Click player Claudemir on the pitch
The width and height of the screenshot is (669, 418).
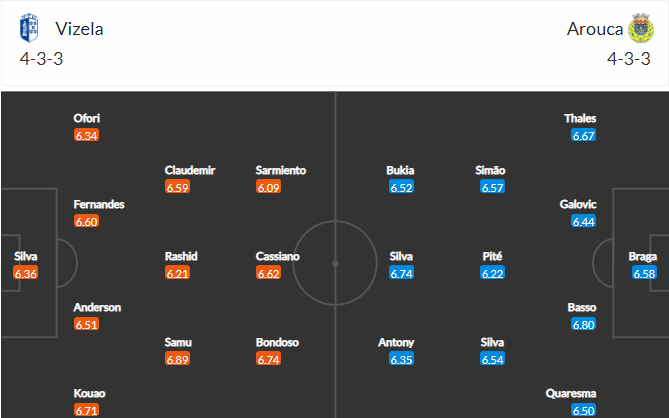pyautogui.click(x=190, y=170)
